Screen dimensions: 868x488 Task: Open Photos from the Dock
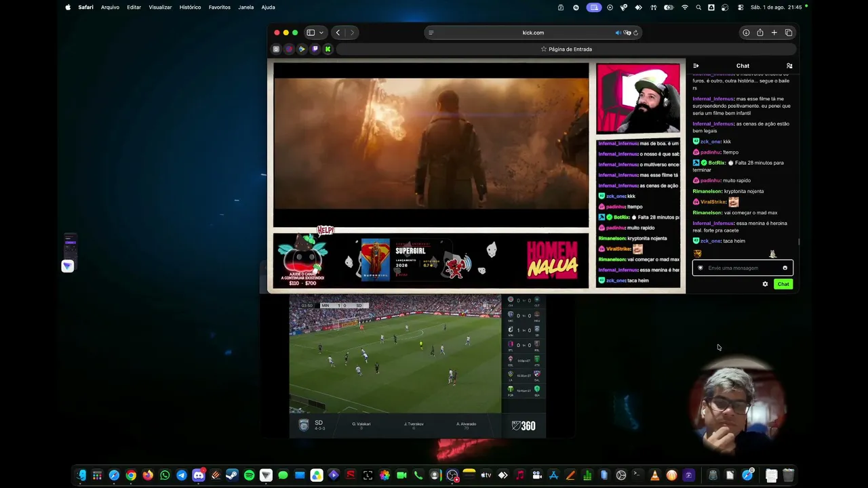[384, 475]
